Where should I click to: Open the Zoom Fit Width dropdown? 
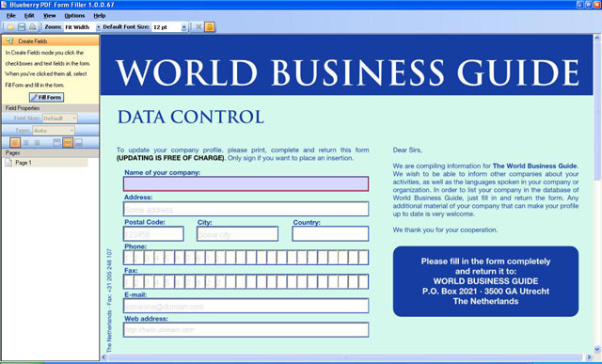point(98,27)
